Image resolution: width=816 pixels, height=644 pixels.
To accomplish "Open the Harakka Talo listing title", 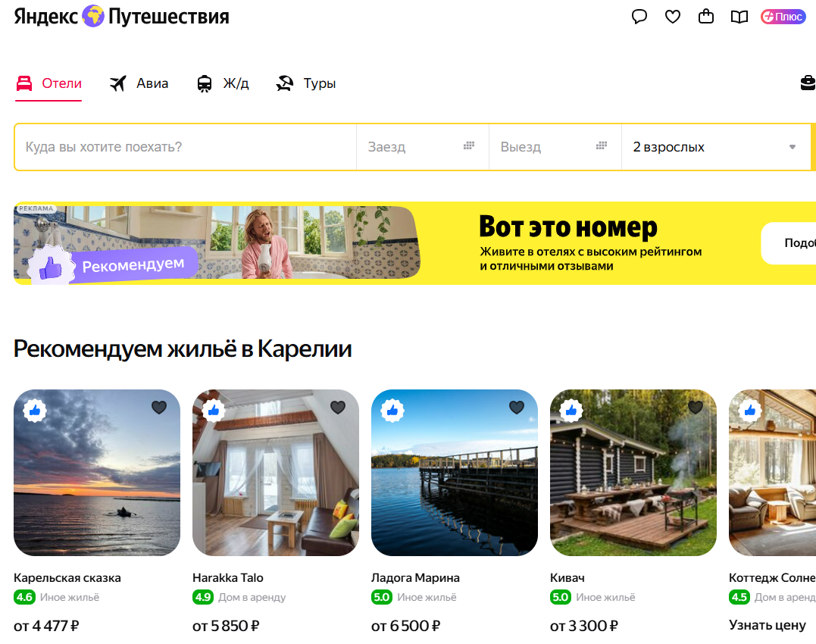I will pos(228,578).
